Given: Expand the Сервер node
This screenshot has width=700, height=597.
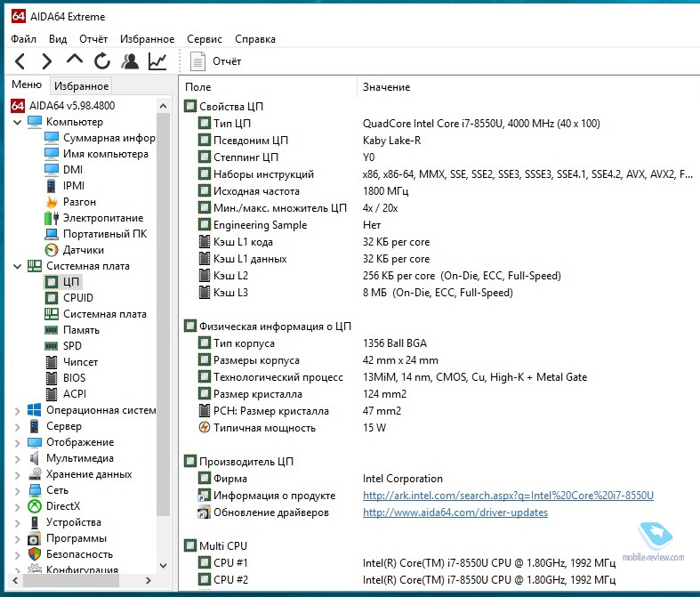Looking at the screenshot, I should (18, 426).
